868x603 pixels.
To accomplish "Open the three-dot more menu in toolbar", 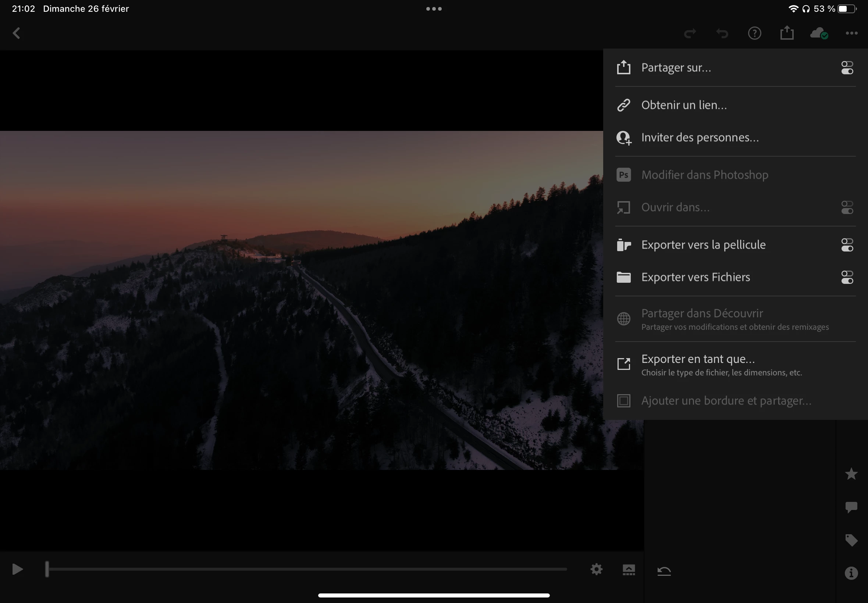I will pos(851,33).
